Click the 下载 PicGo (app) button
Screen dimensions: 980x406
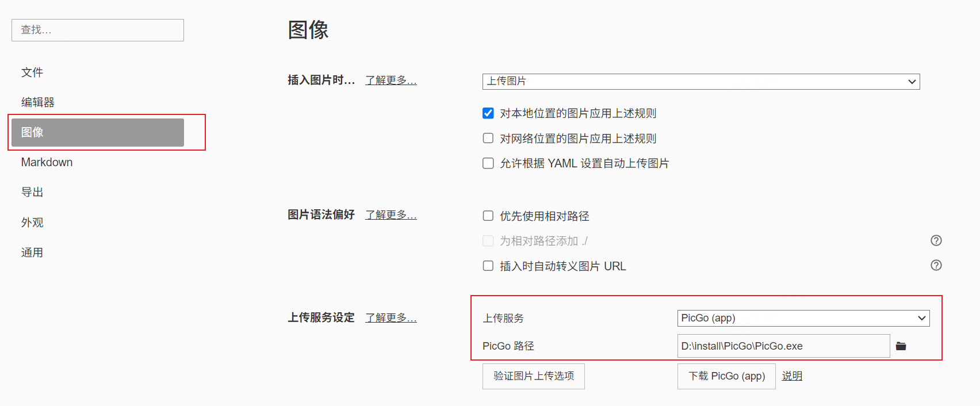(726, 376)
